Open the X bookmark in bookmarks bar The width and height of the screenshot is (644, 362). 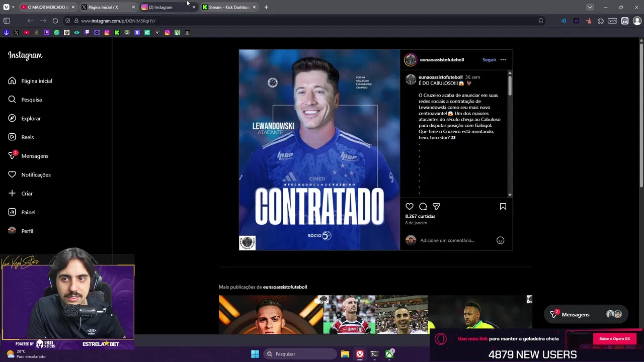tap(16, 33)
